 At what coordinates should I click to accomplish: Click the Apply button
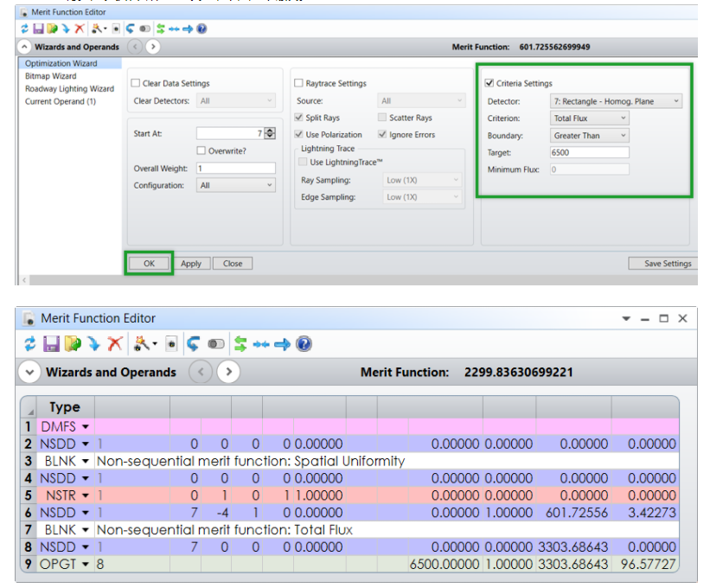pyautogui.click(x=191, y=264)
